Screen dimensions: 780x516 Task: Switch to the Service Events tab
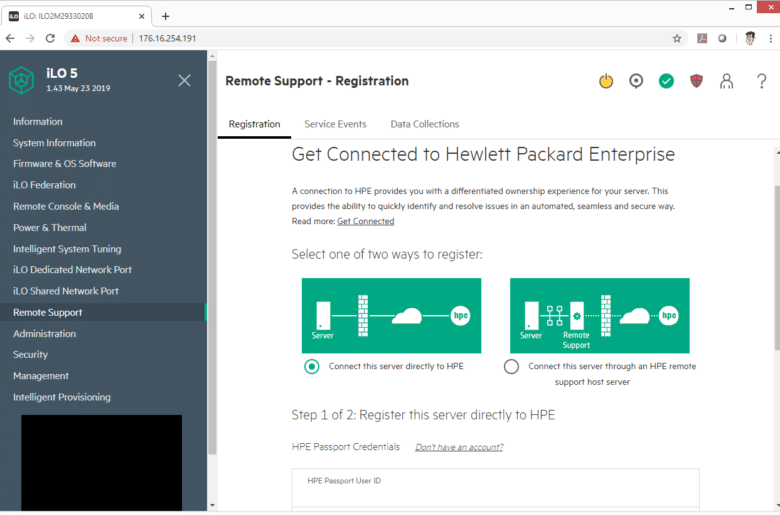pos(335,124)
